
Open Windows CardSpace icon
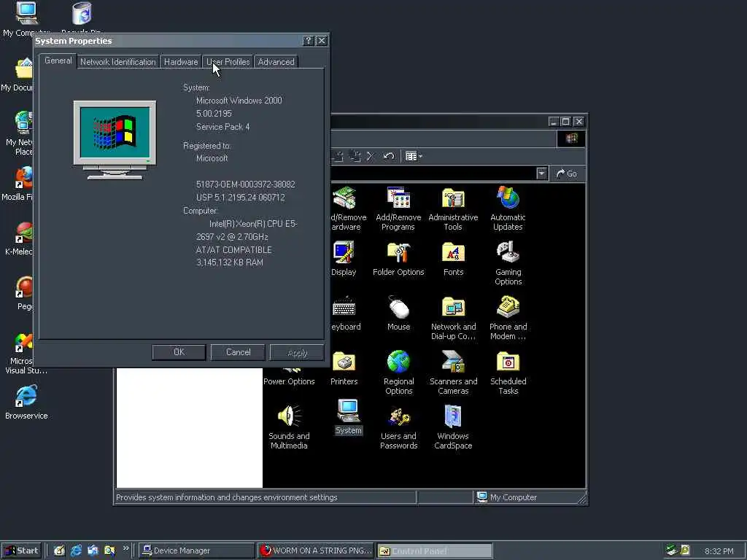pyautogui.click(x=453, y=427)
